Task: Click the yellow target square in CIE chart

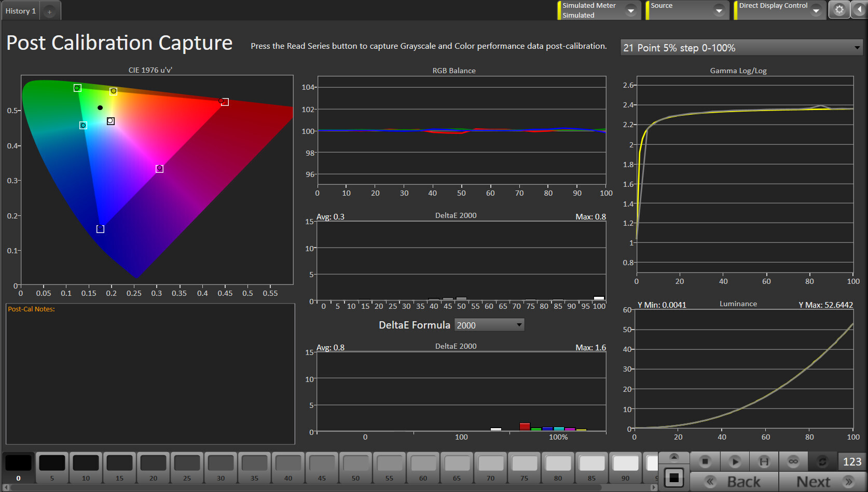Action: [x=113, y=91]
